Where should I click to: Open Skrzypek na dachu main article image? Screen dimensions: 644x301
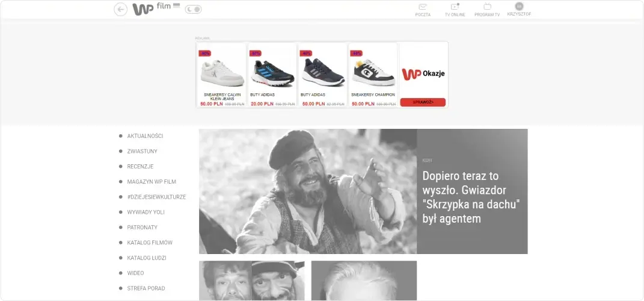(x=308, y=191)
